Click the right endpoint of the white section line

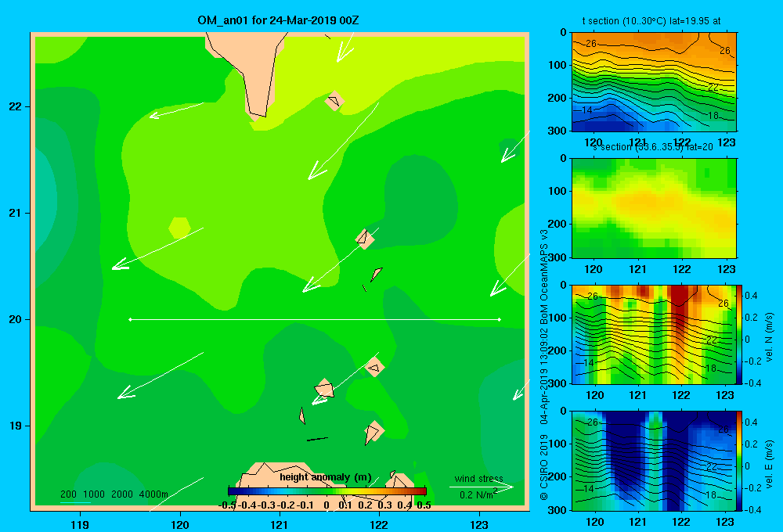[500, 319]
